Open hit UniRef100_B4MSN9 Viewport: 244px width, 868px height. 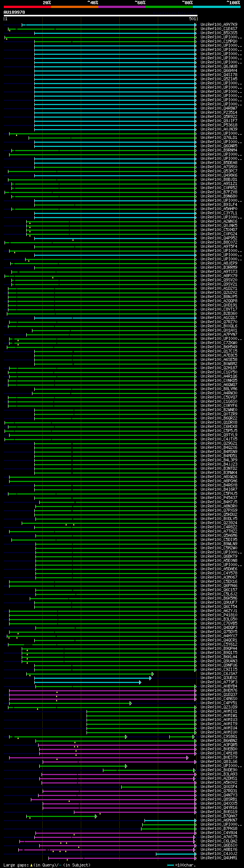click(219, 452)
